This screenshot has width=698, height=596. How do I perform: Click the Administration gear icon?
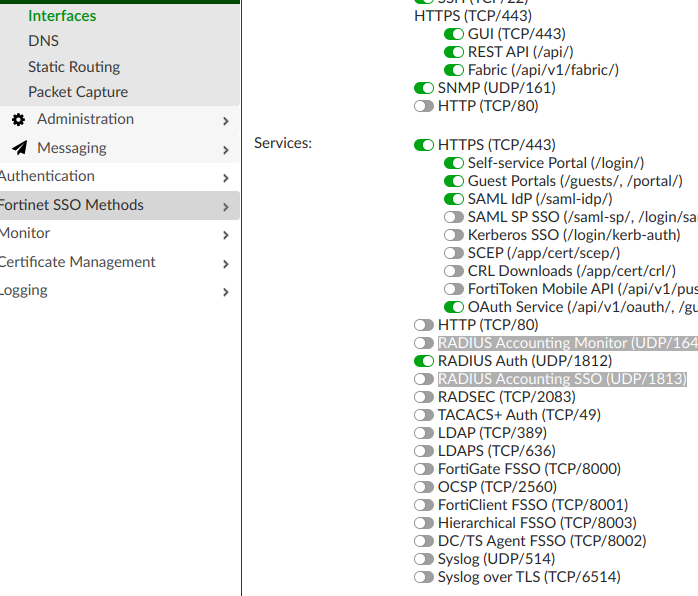(x=19, y=120)
